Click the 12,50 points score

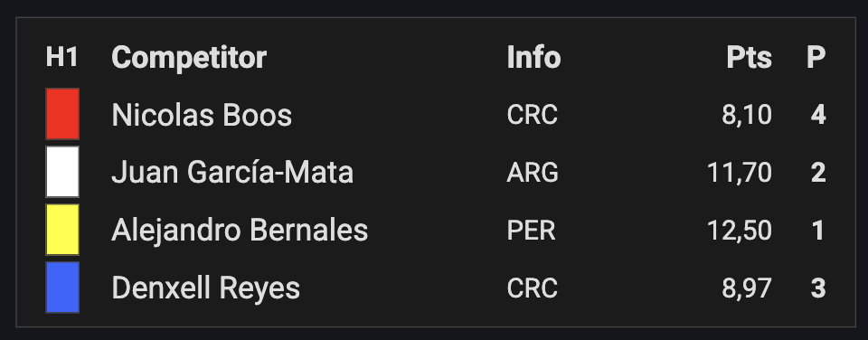click(740, 231)
